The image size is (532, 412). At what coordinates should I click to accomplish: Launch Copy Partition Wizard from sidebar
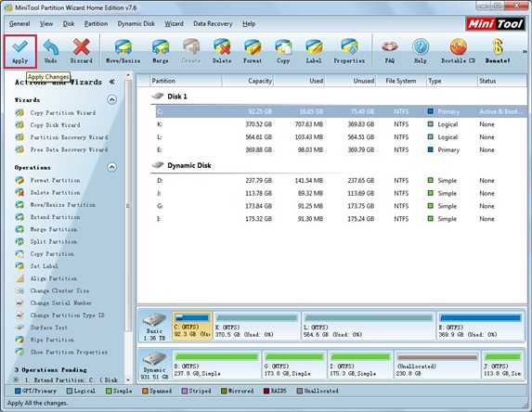coord(63,113)
